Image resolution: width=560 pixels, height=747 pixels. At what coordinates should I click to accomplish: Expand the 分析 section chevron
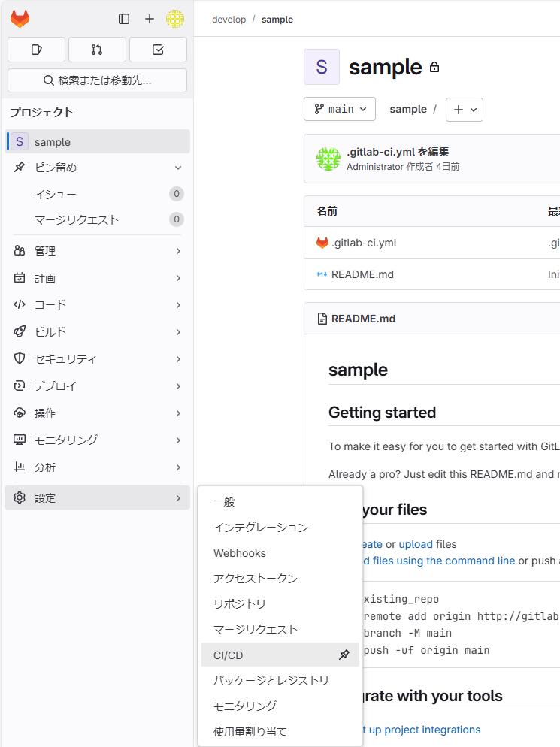point(178,467)
